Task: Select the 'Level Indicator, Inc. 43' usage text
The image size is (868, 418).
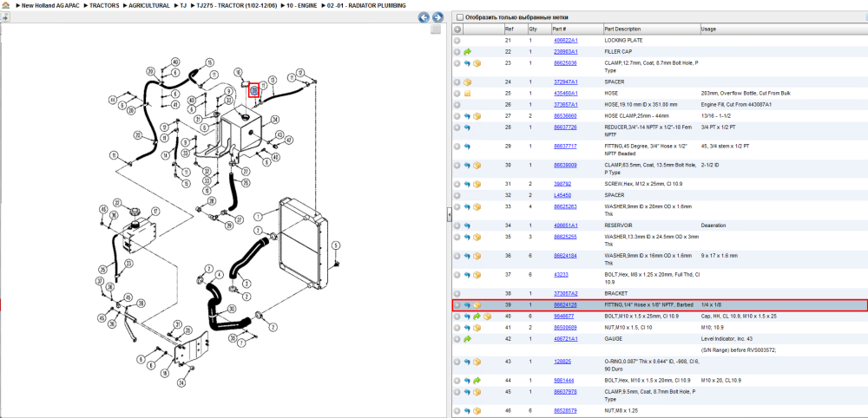Action: point(725,338)
